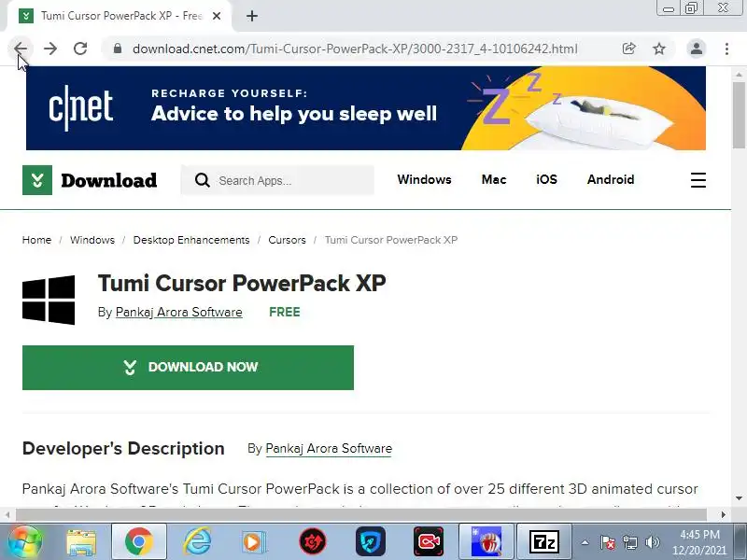Open the Chrome three-dot menu
The width and height of the screenshot is (747, 560).
(726, 49)
